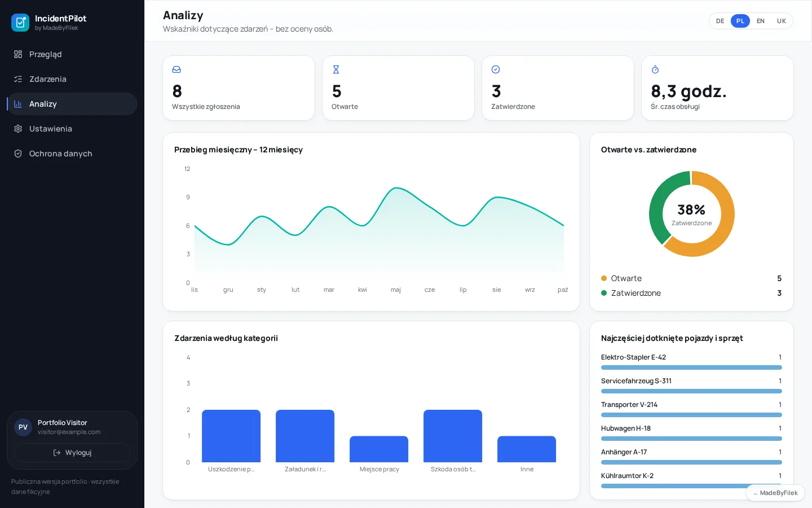Click the Przegląd dashboard grid icon

(18, 54)
